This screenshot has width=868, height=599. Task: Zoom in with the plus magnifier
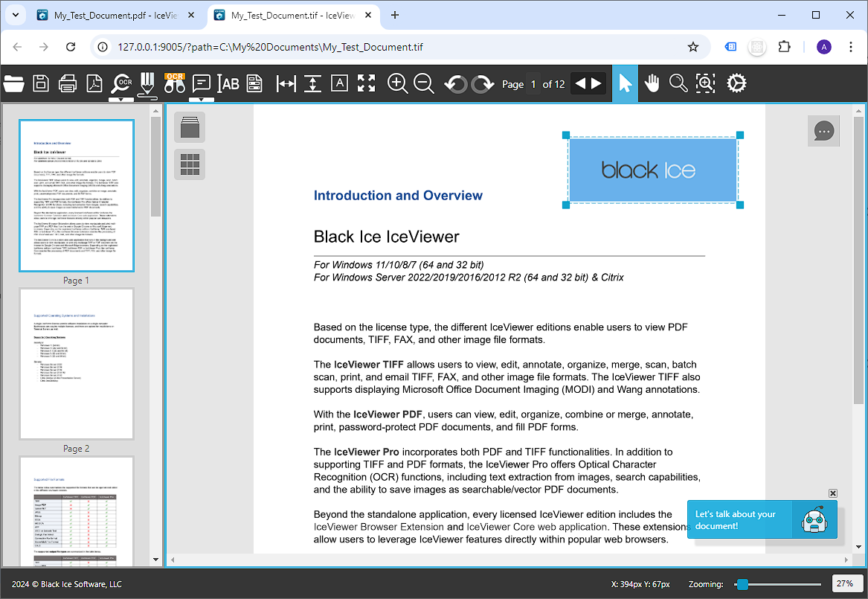(397, 83)
